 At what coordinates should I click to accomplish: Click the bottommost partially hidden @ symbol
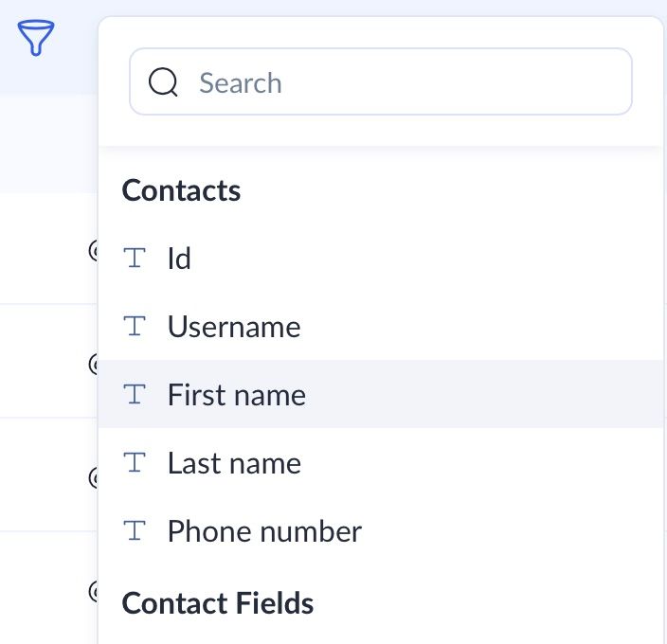[x=94, y=592]
